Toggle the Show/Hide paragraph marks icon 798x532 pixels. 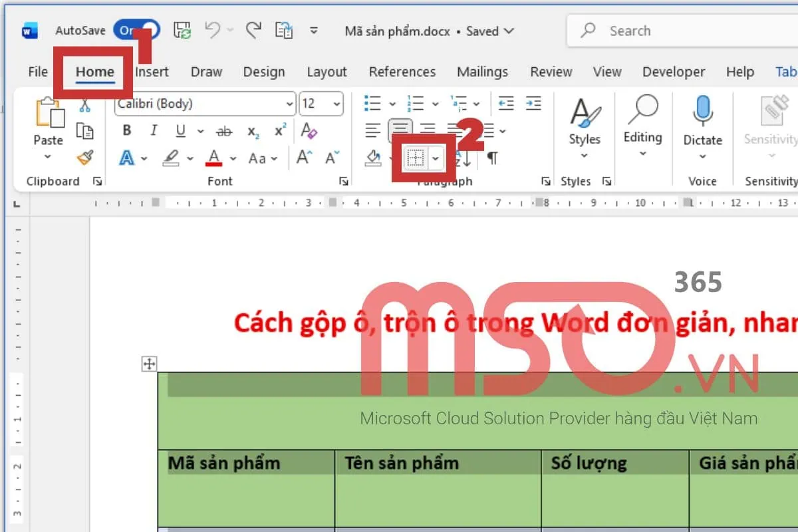click(491, 158)
